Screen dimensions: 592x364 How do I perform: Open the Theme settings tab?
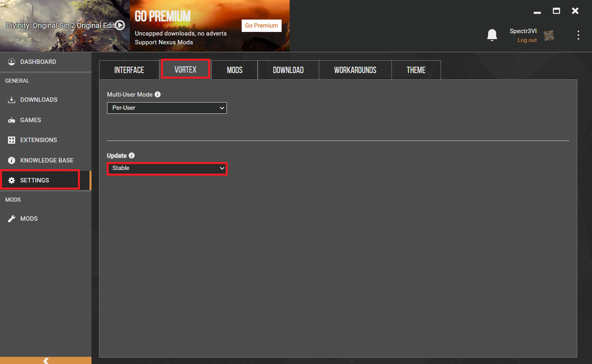pyautogui.click(x=416, y=70)
